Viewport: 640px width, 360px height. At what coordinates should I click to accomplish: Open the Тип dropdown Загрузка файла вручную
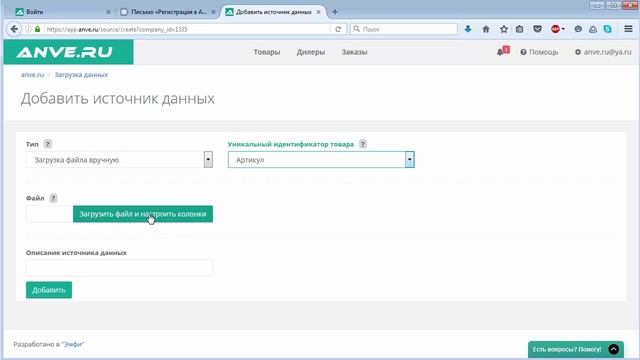[x=119, y=160]
